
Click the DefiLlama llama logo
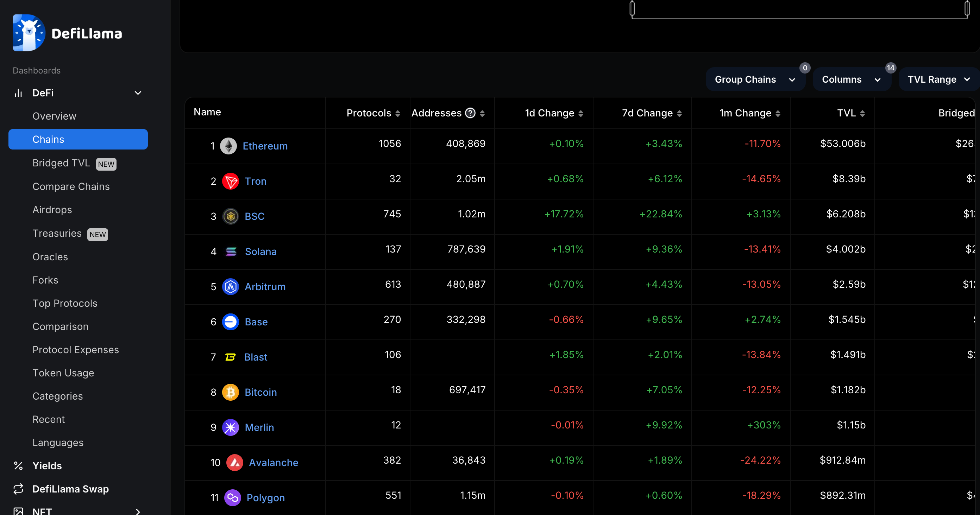point(29,33)
